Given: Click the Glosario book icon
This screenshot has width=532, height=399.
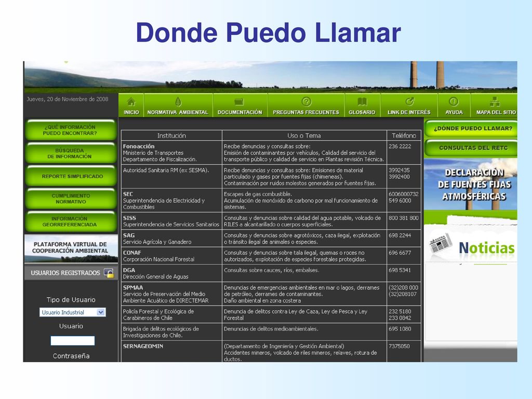Looking at the screenshot, I should [362, 101].
